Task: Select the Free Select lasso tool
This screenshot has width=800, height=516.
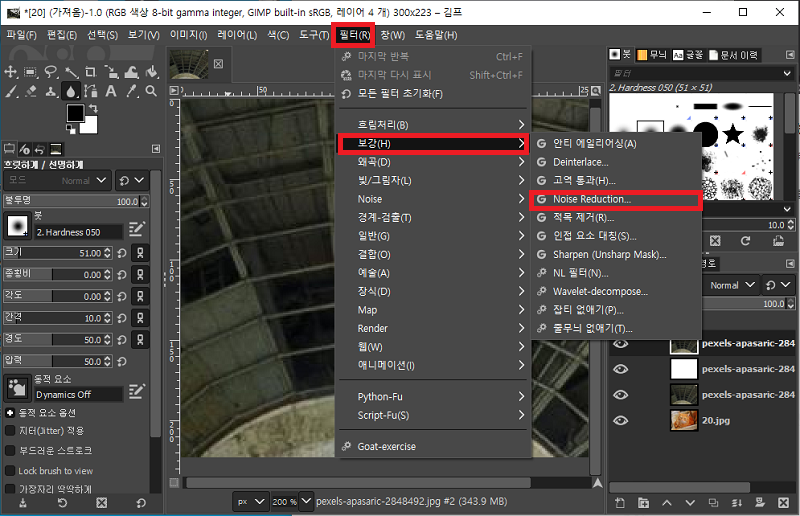Action: (51, 72)
